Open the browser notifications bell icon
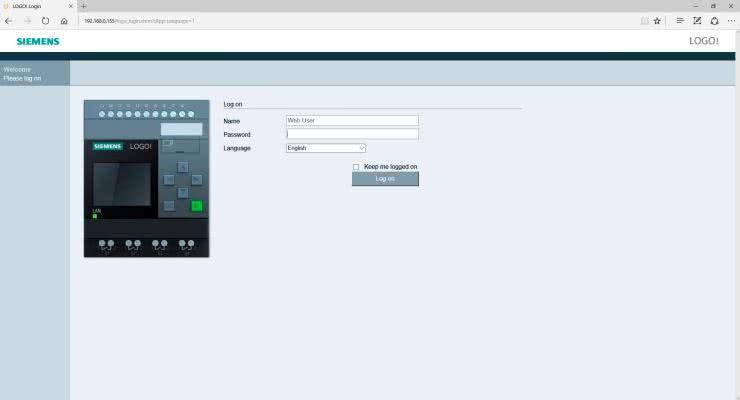The height and width of the screenshot is (400, 740). point(714,20)
